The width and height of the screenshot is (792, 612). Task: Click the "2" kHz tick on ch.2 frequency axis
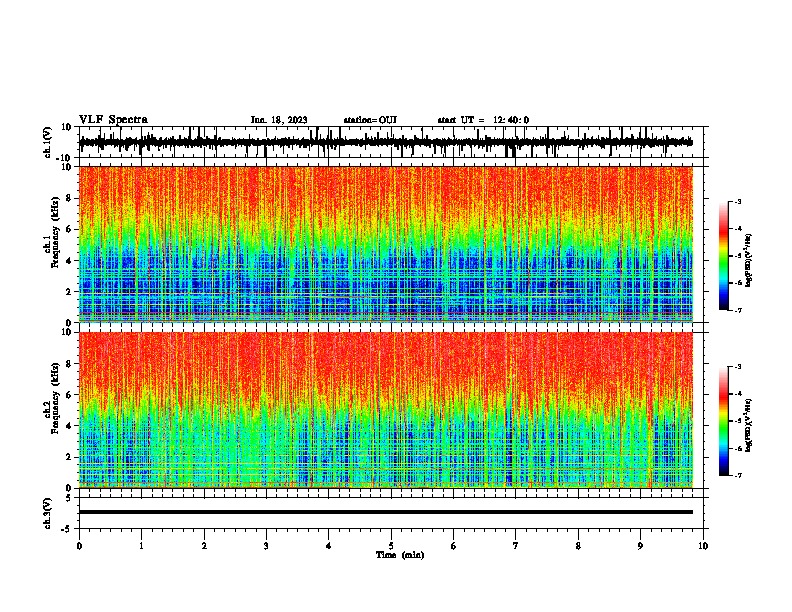tap(69, 457)
